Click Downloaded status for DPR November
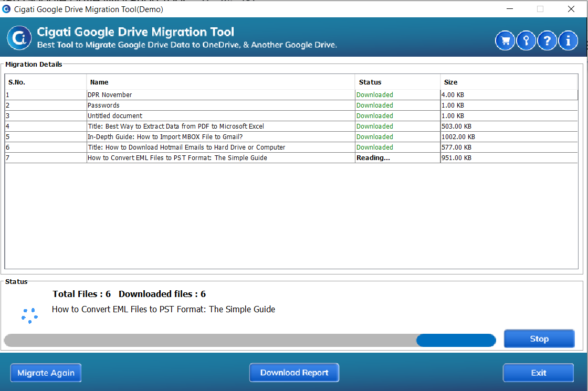The height and width of the screenshot is (391, 588). tap(398, 95)
